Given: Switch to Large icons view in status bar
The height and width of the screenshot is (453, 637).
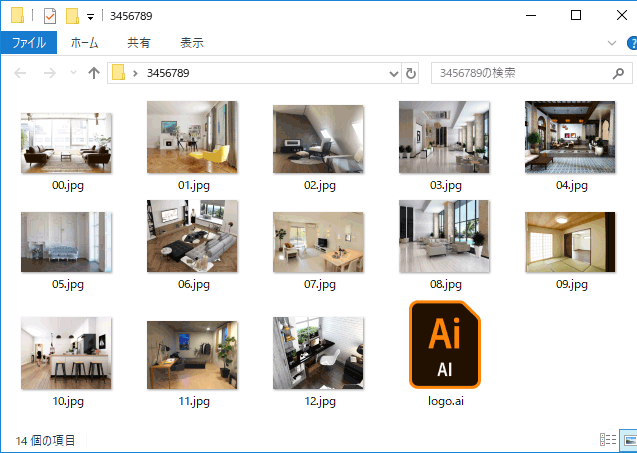Looking at the screenshot, I should (x=629, y=440).
